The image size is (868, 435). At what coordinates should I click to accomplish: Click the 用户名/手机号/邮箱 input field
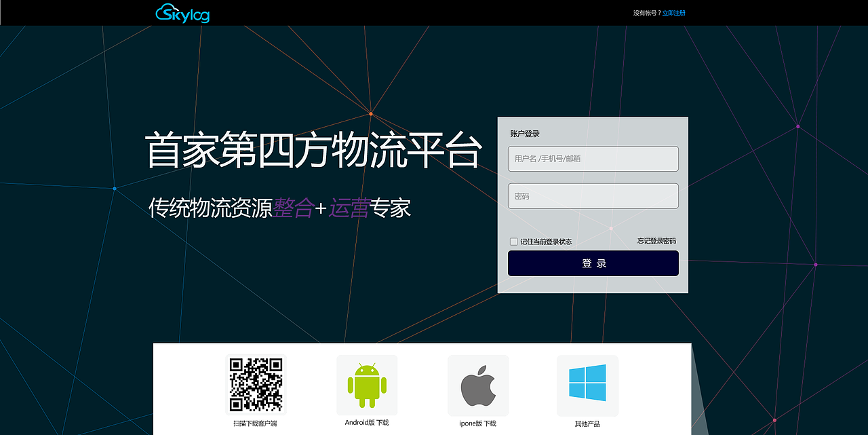tap(593, 158)
